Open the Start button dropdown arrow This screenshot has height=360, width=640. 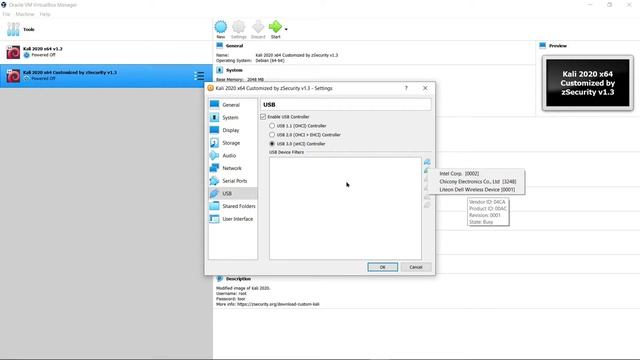click(286, 29)
